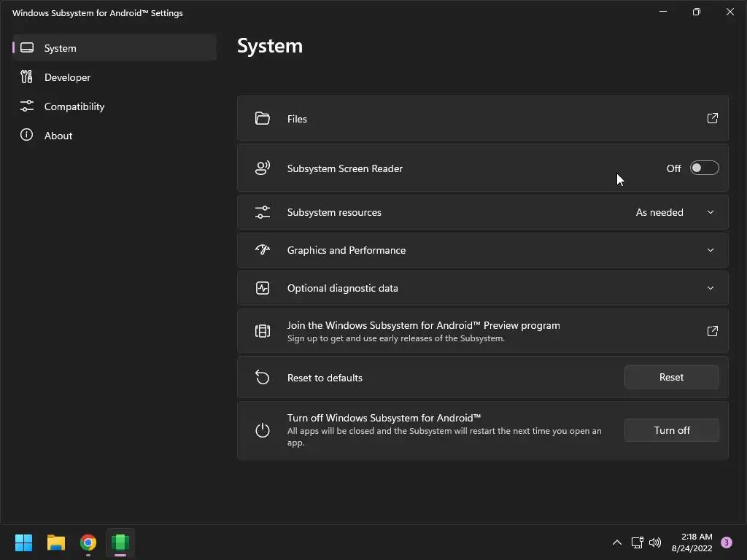Click 'Turn off Windows Subsystem for Android' text
Image resolution: width=747 pixels, height=560 pixels.
point(384,418)
